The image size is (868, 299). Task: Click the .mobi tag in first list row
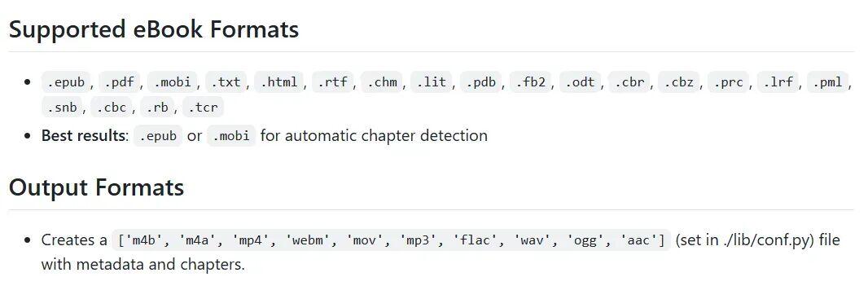click(172, 82)
